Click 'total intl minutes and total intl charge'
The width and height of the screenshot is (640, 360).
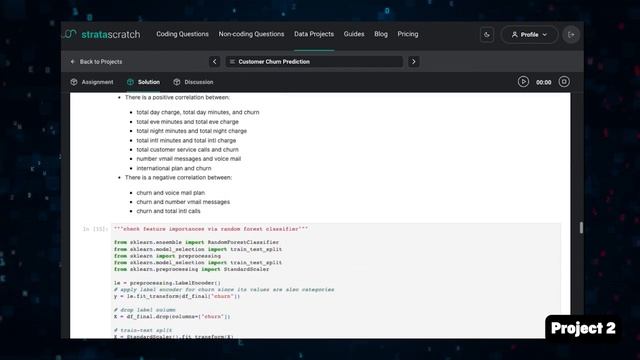[187, 140]
